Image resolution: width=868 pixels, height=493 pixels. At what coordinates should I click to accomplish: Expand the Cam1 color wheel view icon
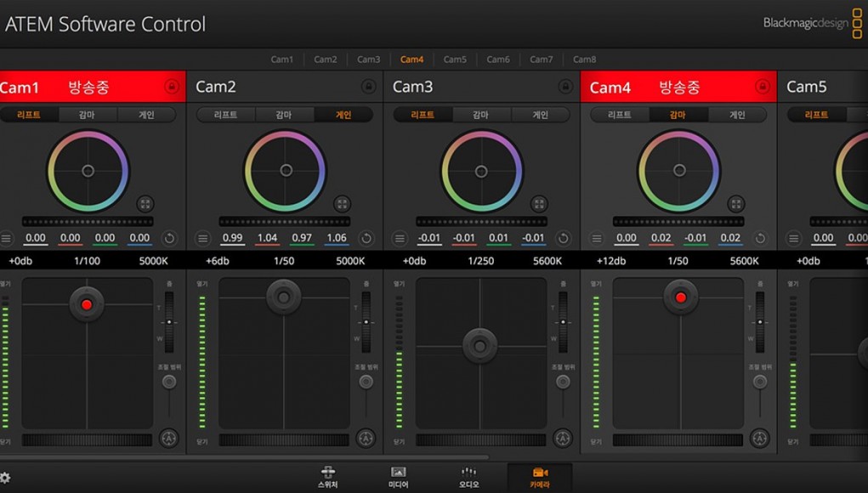(145, 204)
